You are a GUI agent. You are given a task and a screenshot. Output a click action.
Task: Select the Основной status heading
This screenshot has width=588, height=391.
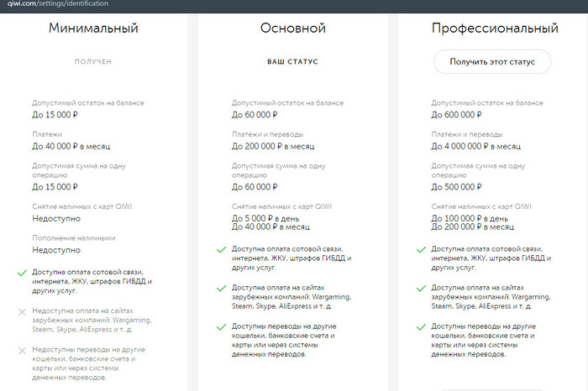(x=292, y=29)
